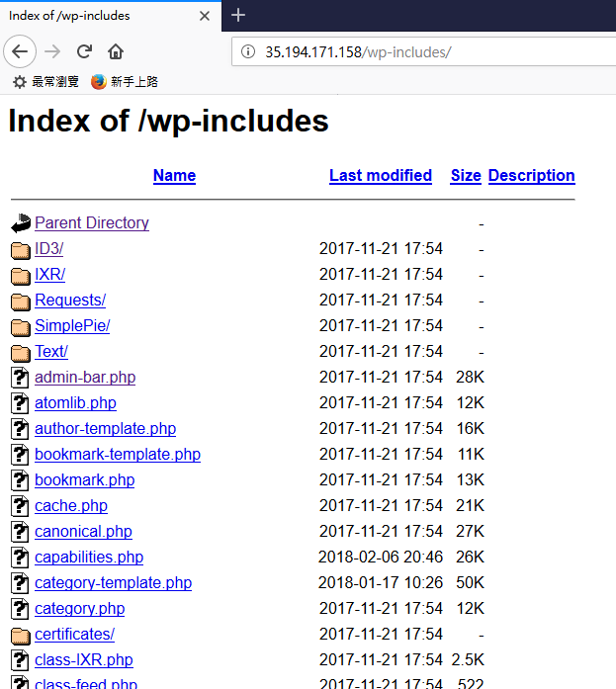The image size is (616, 689).
Task: Select the 2018-01-17 10:26 date text
Action: [x=381, y=582]
